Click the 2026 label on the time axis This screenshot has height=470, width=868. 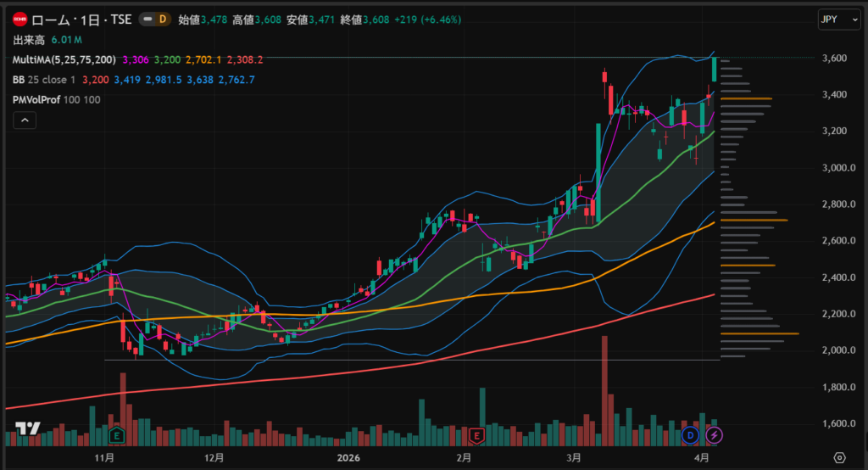pos(349,457)
